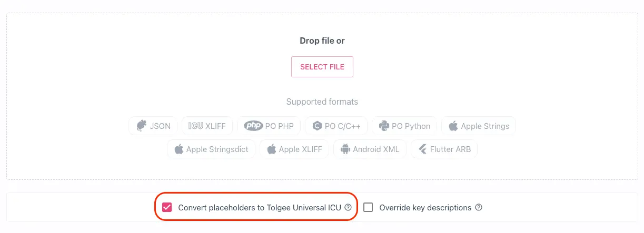Click the Python logo icon

[x=384, y=126]
